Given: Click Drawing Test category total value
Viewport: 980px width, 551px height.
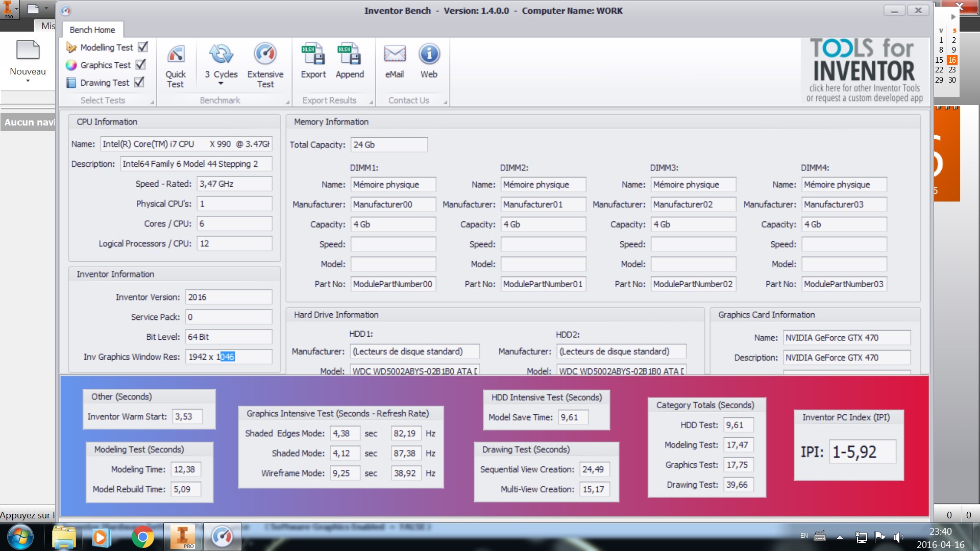Looking at the screenshot, I should coord(739,485).
